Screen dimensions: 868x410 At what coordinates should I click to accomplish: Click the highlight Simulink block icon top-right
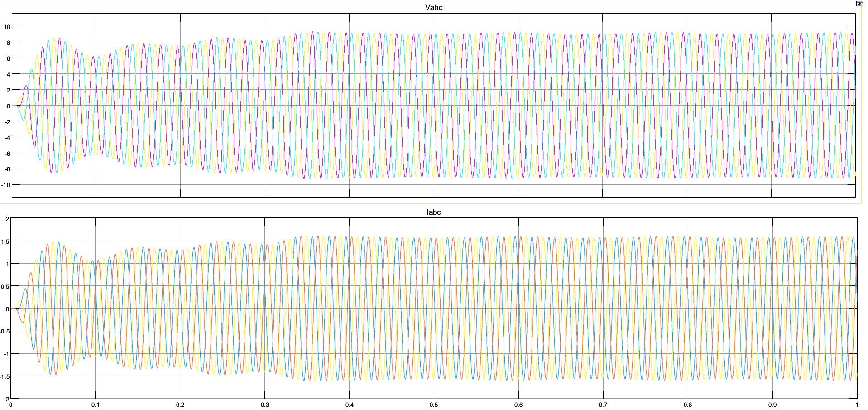click(x=860, y=4)
